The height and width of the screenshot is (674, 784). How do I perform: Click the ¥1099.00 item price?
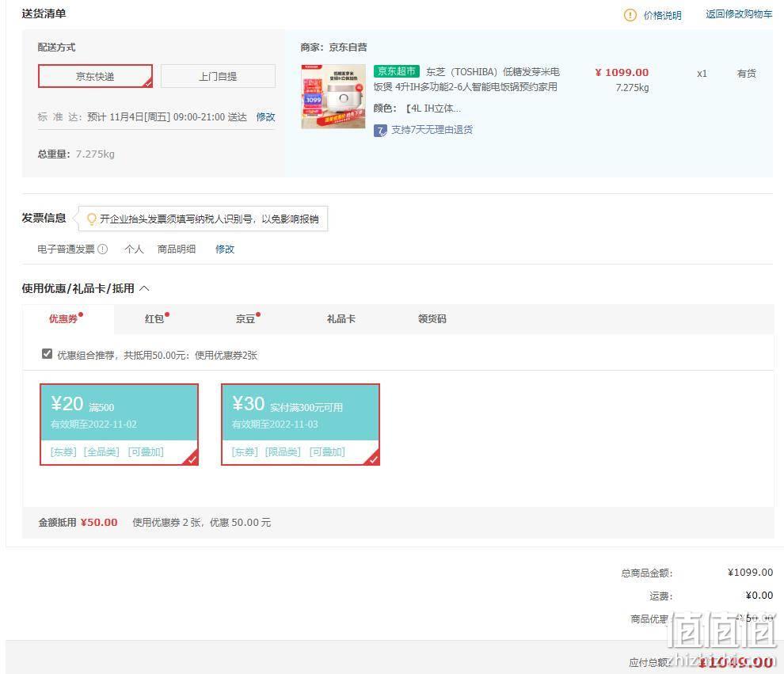[622, 73]
